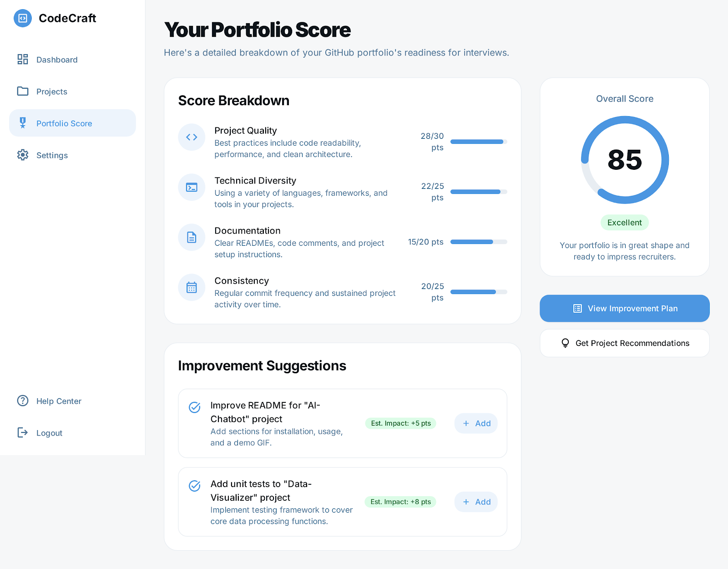Open the Dashboard page from sidebar

click(x=57, y=60)
